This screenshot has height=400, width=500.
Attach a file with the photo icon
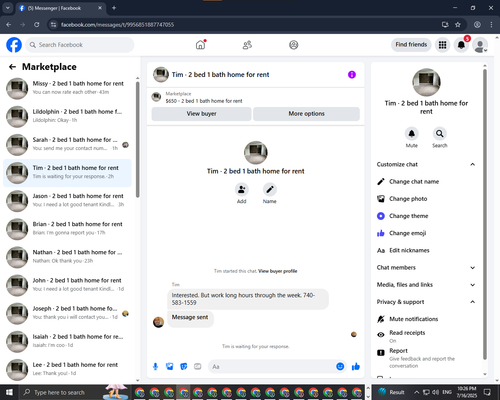coord(170,367)
